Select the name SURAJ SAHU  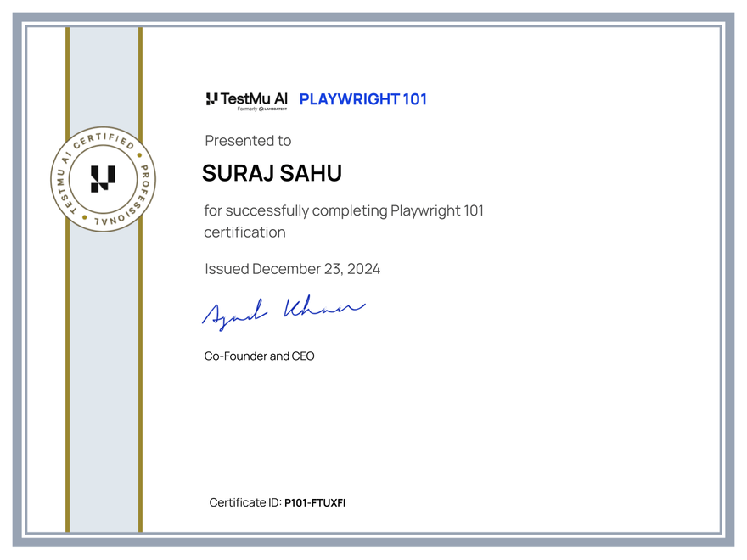[272, 173]
